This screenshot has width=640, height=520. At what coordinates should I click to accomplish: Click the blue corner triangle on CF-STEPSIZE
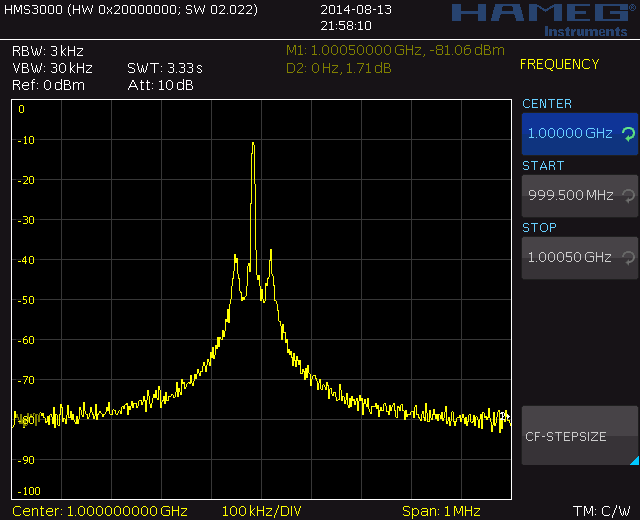coord(635,461)
